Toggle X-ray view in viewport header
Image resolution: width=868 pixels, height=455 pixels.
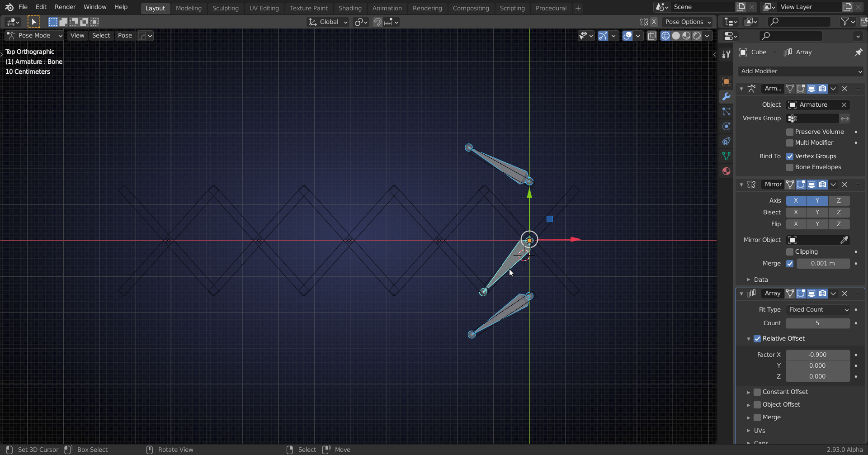(x=651, y=36)
